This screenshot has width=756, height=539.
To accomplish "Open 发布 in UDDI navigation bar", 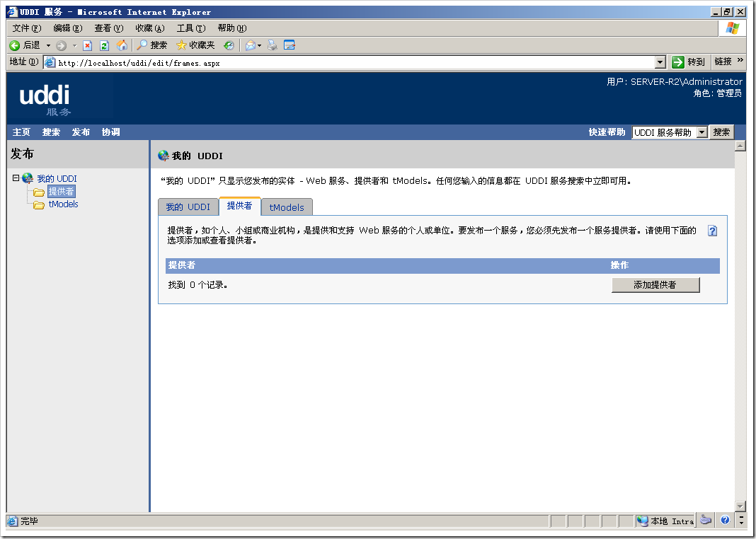I will (81, 132).
